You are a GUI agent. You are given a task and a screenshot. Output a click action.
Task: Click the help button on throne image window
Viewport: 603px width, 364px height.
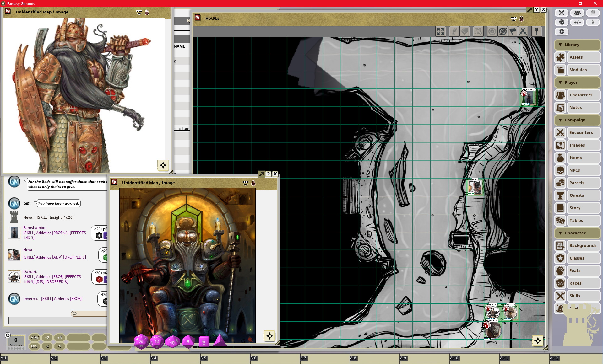point(269,174)
